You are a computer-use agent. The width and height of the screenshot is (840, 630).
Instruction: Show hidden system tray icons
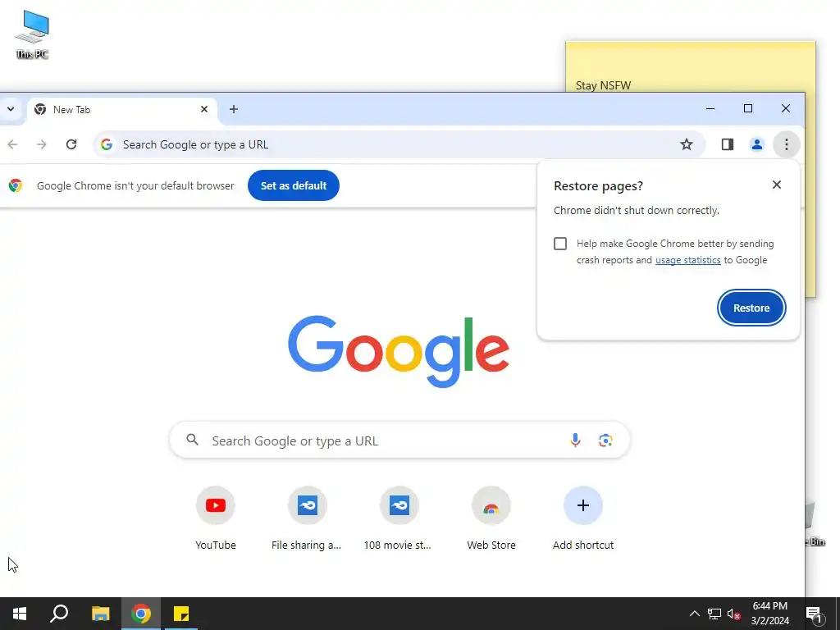(694, 614)
